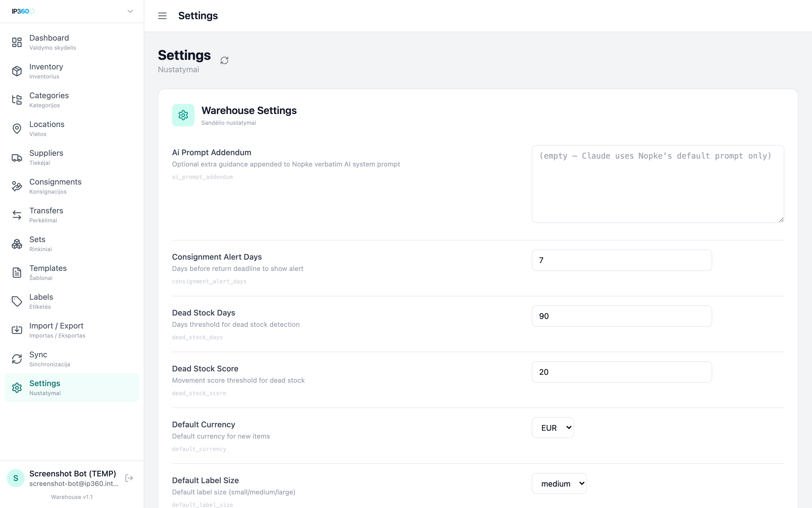Select the active Settings sidebar entry
The image size is (812, 508).
click(72, 388)
